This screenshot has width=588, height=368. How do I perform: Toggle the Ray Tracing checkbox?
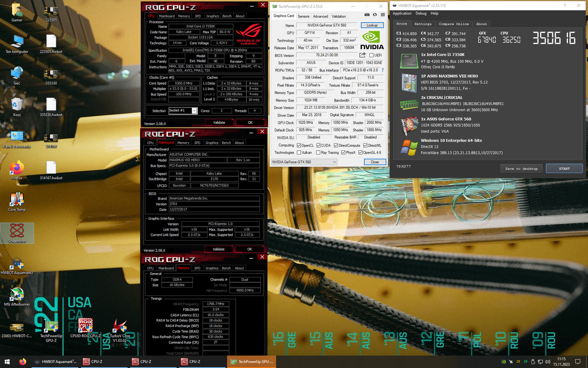pyautogui.click(x=318, y=153)
